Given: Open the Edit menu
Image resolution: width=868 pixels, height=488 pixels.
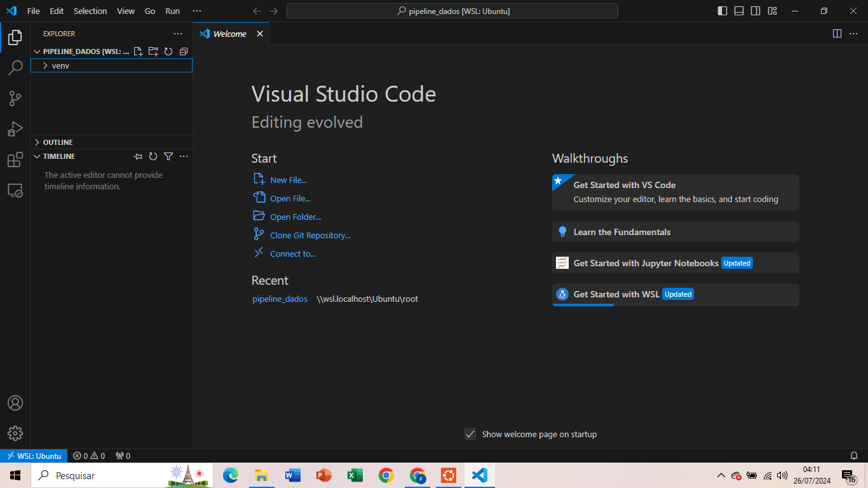Looking at the screenshot, I should click(57, 11).
